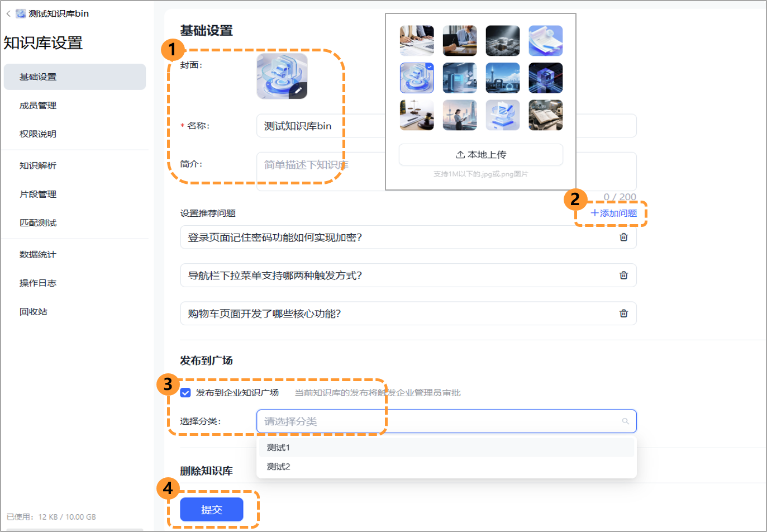The height and width of the screenshot is (532, 767).
Task: Click the knowledge base icon beside 测试知识库bin
Action: tap(20, 12)
